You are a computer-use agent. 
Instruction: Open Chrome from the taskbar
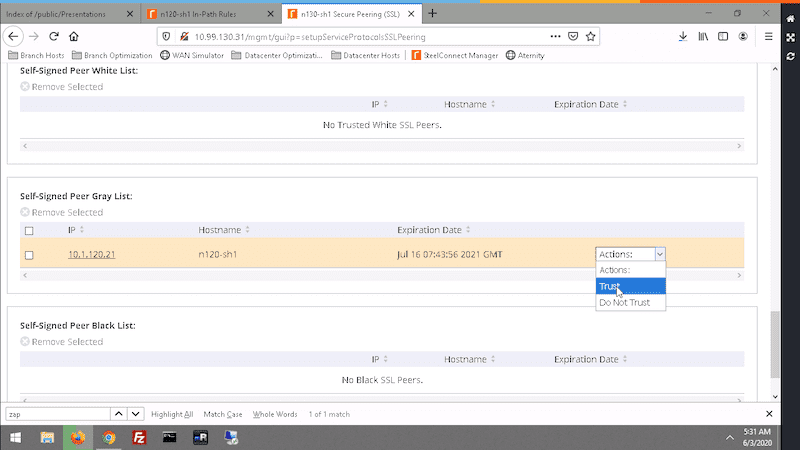coord(109,437)
